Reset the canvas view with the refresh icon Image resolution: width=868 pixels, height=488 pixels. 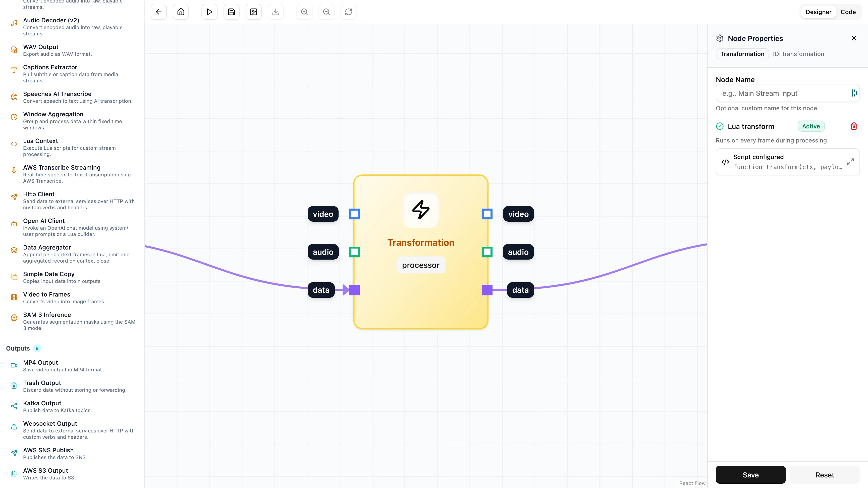348,12
